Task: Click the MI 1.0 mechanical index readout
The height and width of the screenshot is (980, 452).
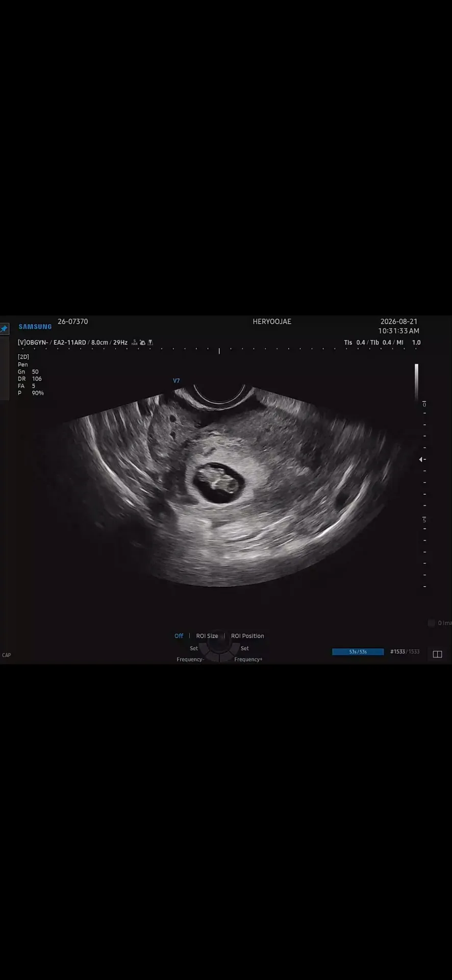Action: pos(409,342)
